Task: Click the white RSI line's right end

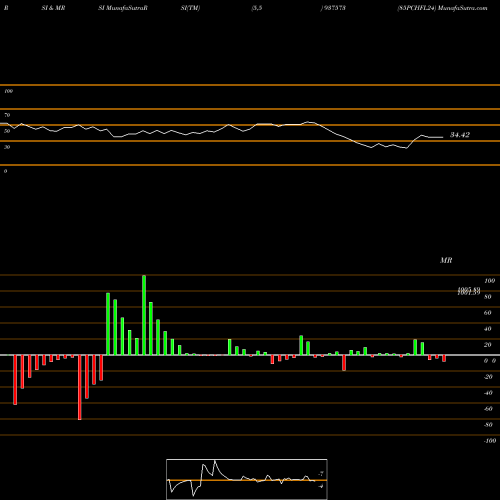Action: pyautogui.click(x=443, y=137)
